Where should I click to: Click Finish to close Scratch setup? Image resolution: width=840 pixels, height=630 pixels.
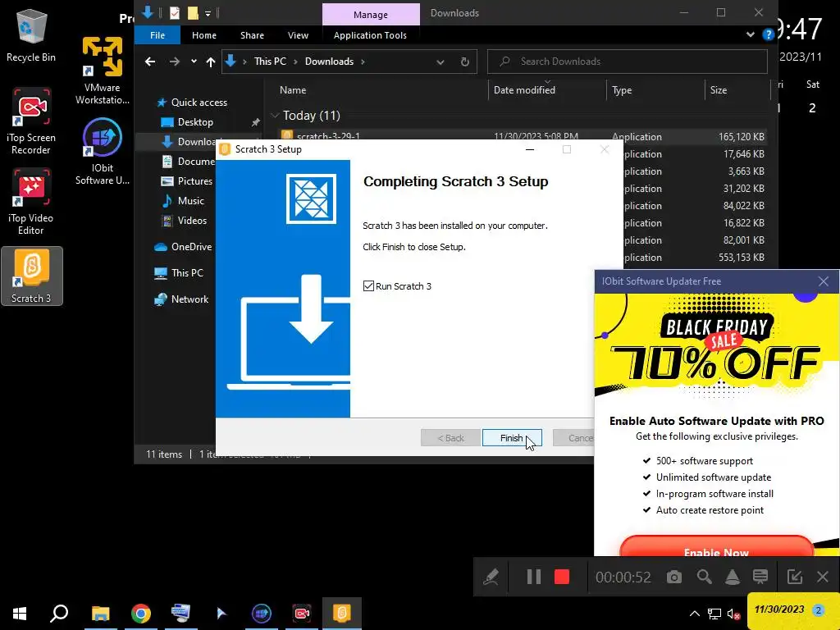[x=512, y=438]
